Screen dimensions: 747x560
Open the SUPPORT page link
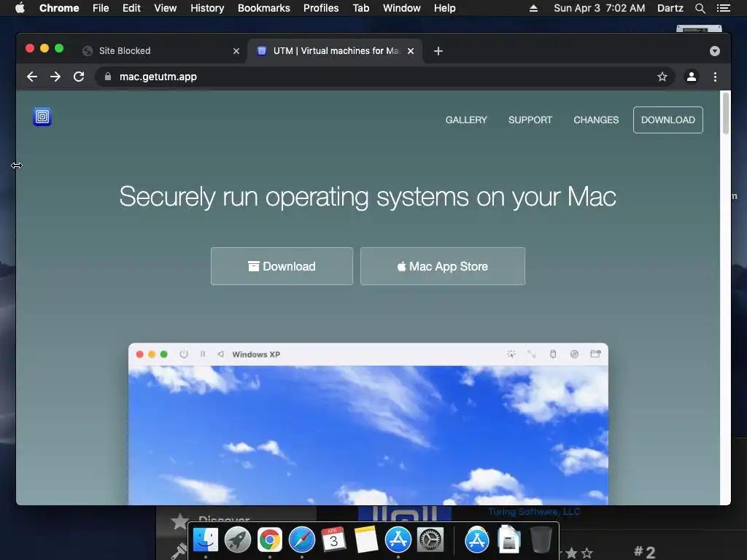[x=530, y=120]
